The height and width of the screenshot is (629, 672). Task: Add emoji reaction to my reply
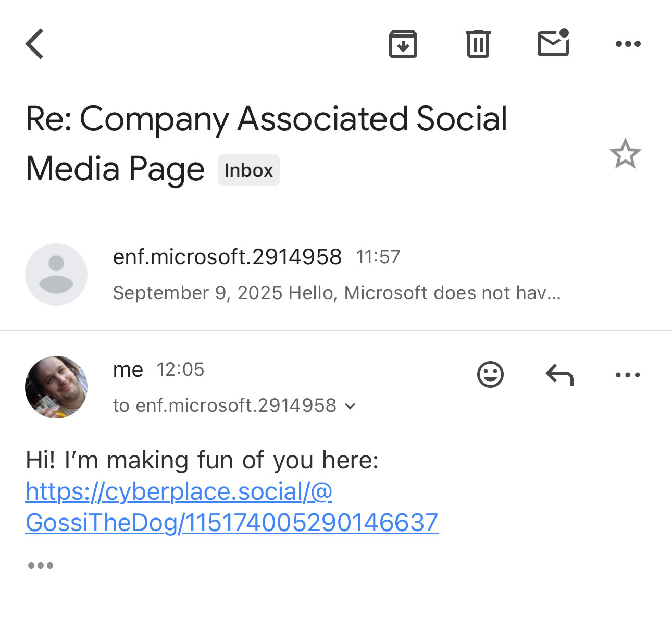pyautogui.click(x=491, y=374)
